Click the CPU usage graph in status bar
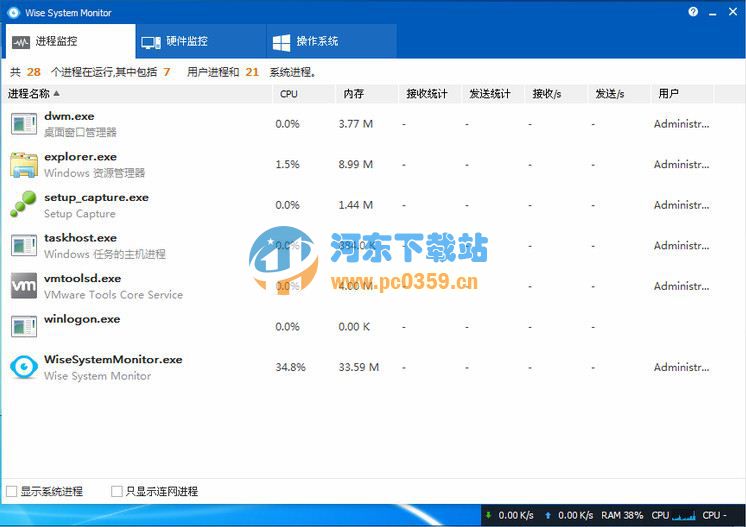The width and height of the screenshot is (746, 527). pos(684,516)
